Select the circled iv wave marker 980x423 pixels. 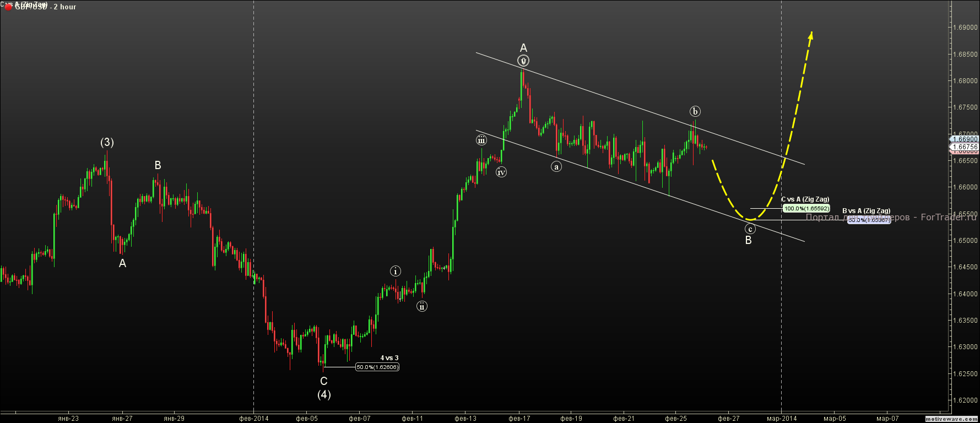coord(501,172)
